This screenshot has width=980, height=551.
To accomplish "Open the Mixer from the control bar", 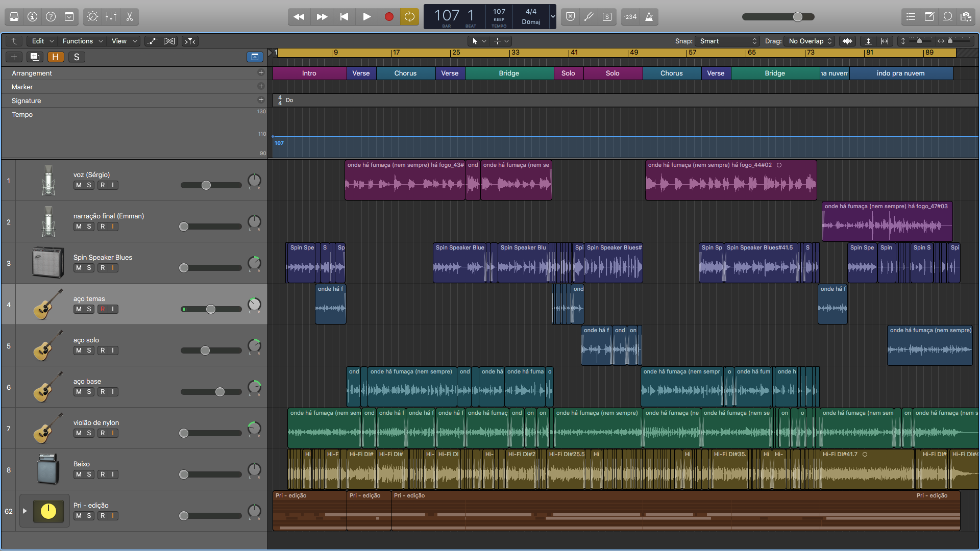I will coord(111,17).
